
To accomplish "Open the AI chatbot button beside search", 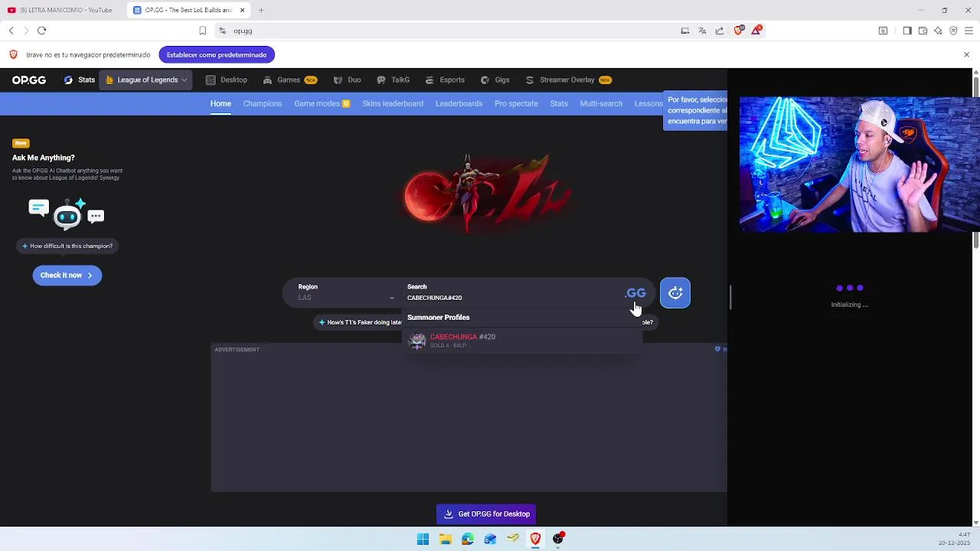I will tap(675, 293).
